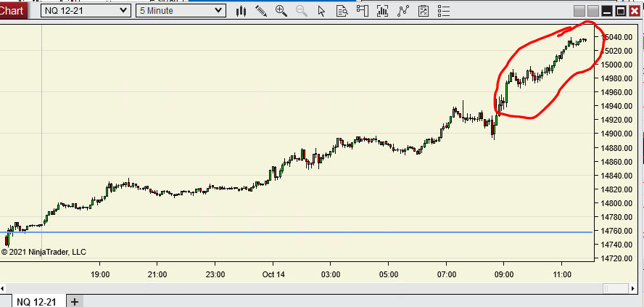Open the properties list icon
The height and width of the screenshot is (307, 644).
444,11
